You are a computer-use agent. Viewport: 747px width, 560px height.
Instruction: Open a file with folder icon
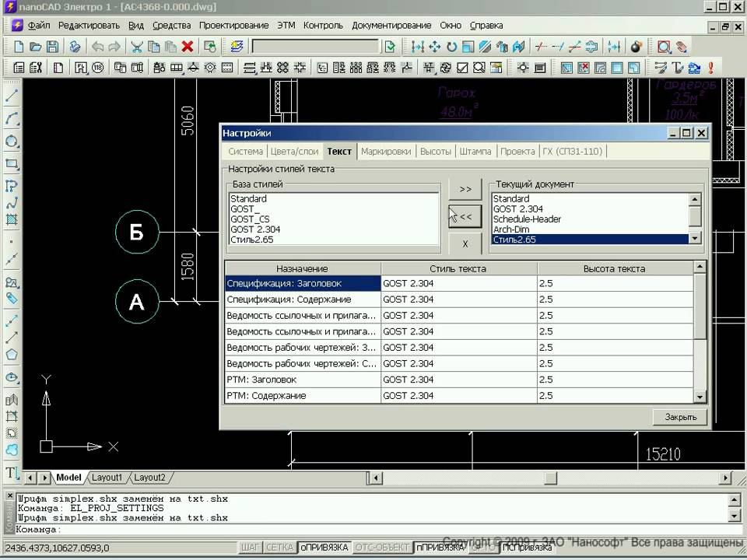tap(36, 47)
